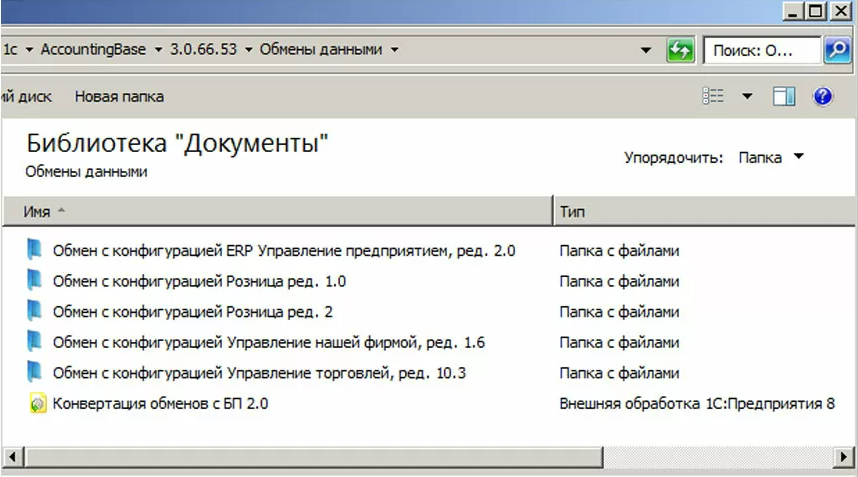Image resolution: width=858 pixels, height=477 pixels.
Task: Click the magnifier search button
Action: (837, 50)
